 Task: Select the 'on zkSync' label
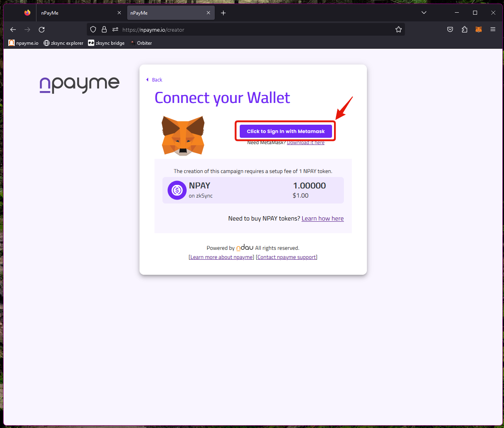pos(201,196)
